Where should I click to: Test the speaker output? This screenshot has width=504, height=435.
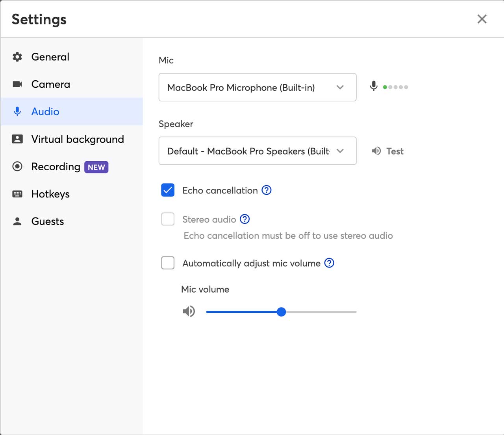tap(388, 151)
